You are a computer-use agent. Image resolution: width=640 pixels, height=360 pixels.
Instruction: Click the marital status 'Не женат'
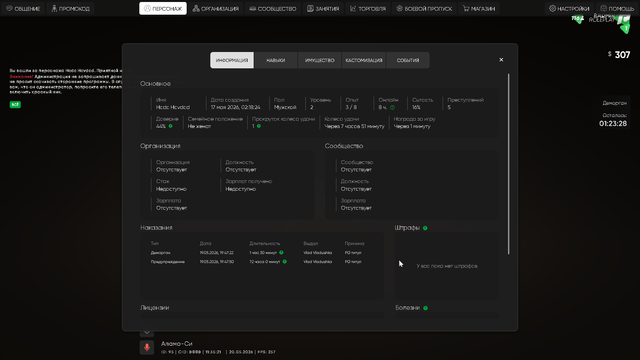point(199,126)
